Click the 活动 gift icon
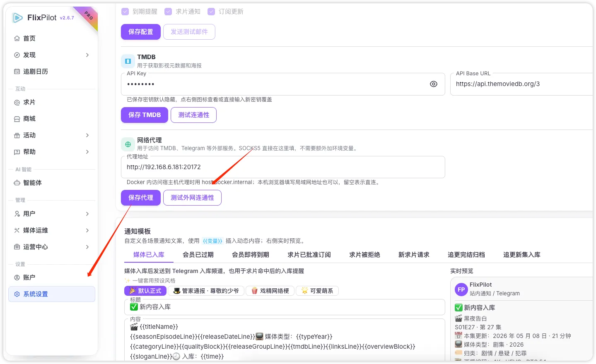Screen dimensions: 596x364 pyautogui.click(x=17, y=135)
